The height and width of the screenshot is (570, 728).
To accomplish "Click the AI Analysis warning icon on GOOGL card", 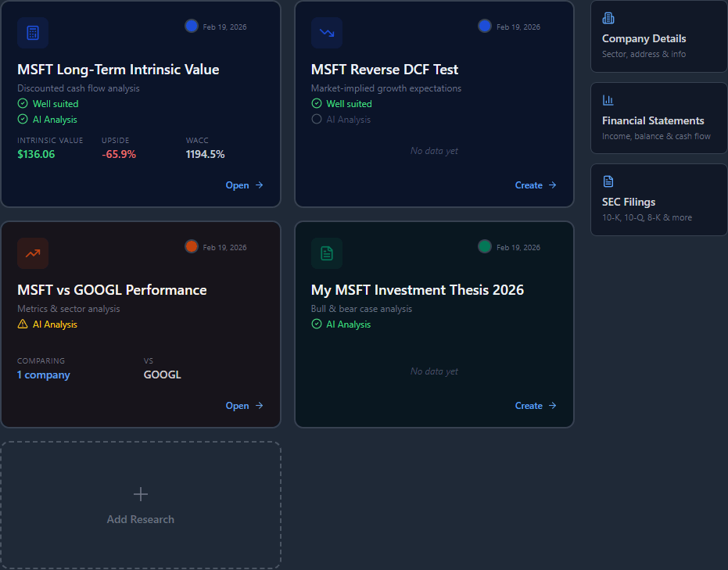I will [23, 324].
